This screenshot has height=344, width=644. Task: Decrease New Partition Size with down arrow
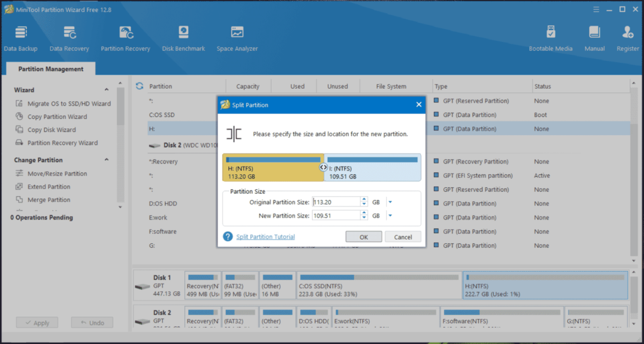click(x=364, y=218)
